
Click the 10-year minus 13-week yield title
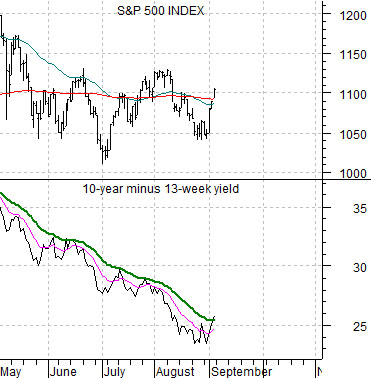pyautogui.click(x=161, y=189)
